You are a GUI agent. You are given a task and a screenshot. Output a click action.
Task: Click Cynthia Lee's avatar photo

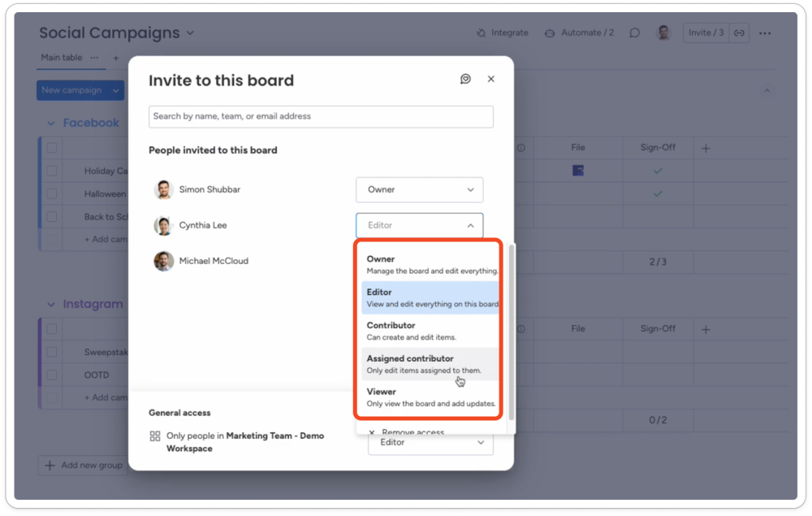click(x=164, y=225)
